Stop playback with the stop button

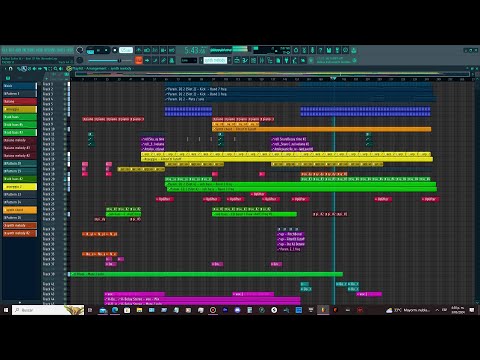pyautogui.click(x=106, y=50)
